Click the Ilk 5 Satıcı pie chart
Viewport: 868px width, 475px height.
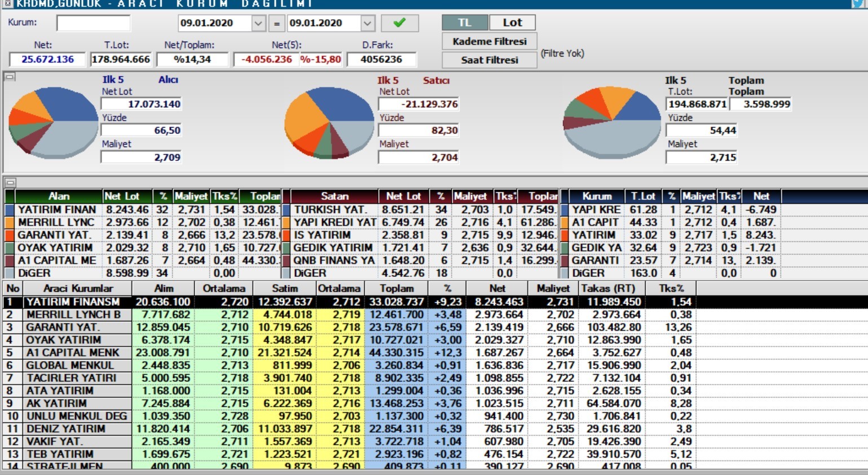pos(329,122)
